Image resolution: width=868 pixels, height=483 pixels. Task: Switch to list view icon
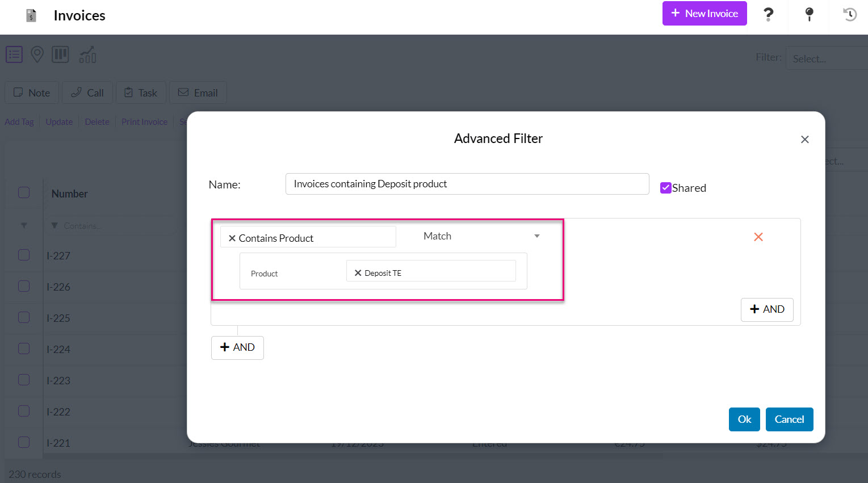tap(14, 54)
